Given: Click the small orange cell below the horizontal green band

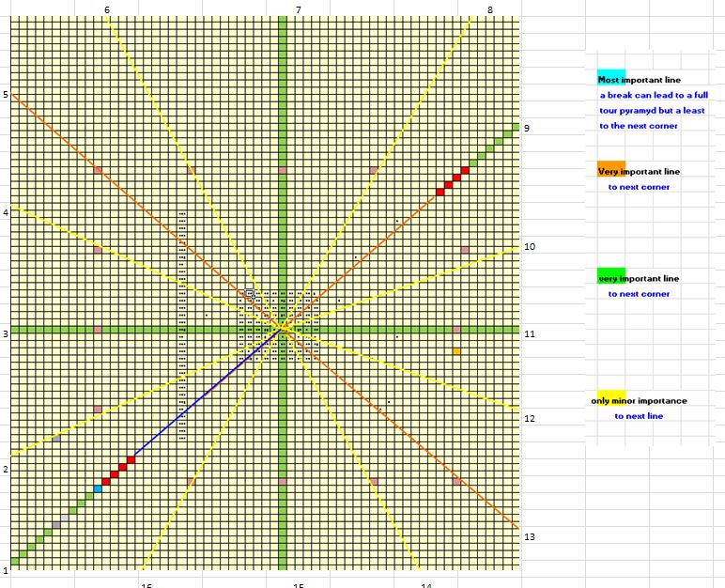Looking at the screenshot, I should pos(457,351).
